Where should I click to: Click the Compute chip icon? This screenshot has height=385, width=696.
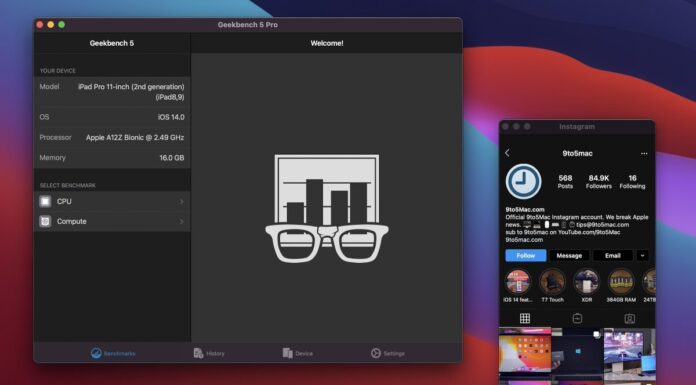pos(45,221)
